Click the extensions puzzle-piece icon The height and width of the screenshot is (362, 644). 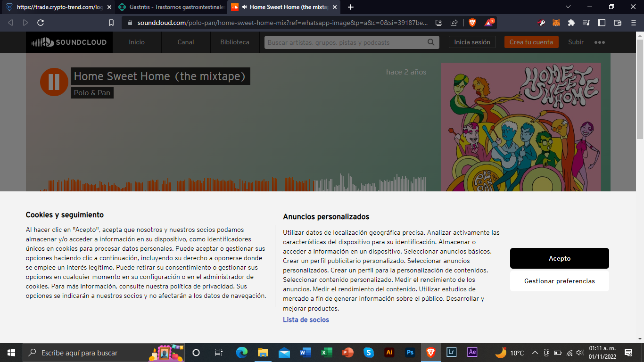[571, 22]
